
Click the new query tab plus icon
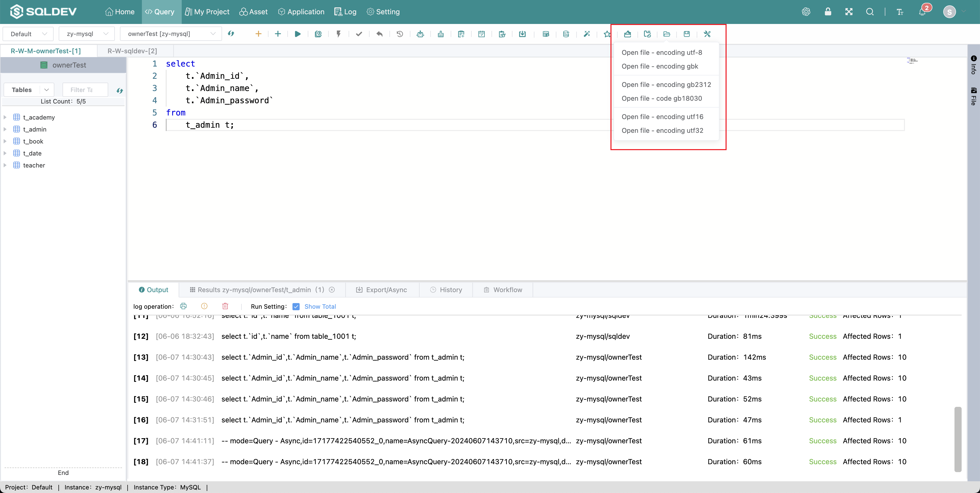258,34
